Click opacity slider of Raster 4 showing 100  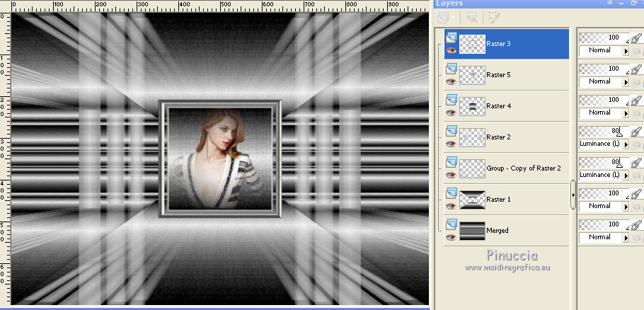[604, 101]
